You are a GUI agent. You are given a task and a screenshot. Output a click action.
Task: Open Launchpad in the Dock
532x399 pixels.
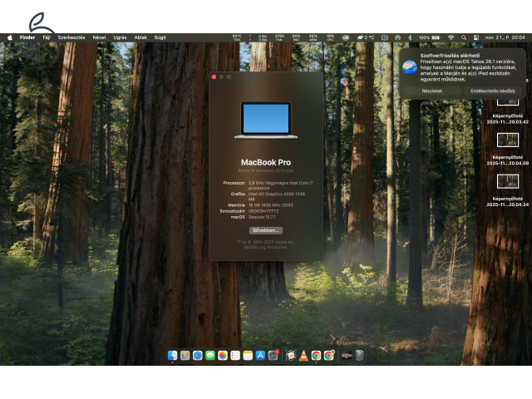click(x=185, y=355)
